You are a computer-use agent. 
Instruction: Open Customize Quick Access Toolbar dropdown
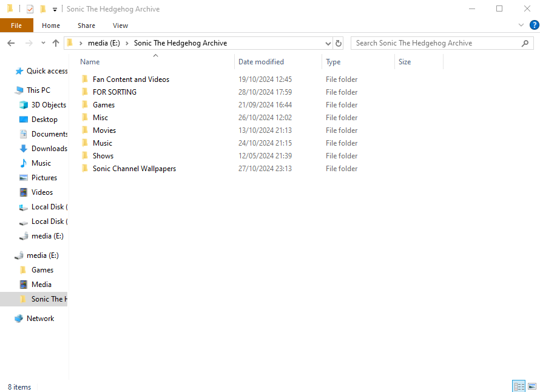point(55,9)
